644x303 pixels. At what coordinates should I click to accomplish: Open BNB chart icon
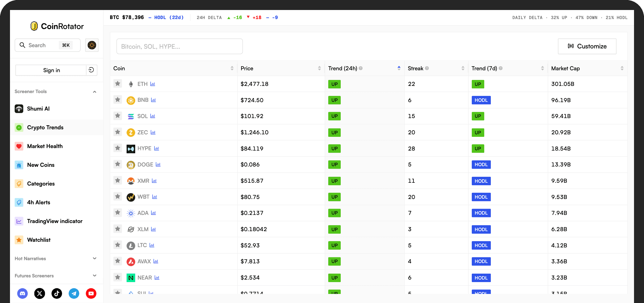point(154,100)
